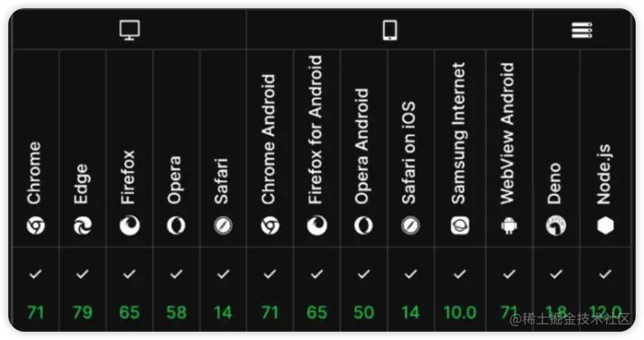This screenshot has width=644, height=340.
Task: Click the desktop Safari compass icon
Action: 223,225
